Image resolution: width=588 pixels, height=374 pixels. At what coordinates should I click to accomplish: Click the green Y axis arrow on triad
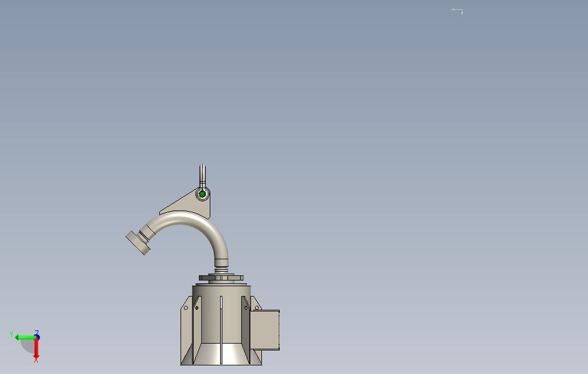[25, 337]
